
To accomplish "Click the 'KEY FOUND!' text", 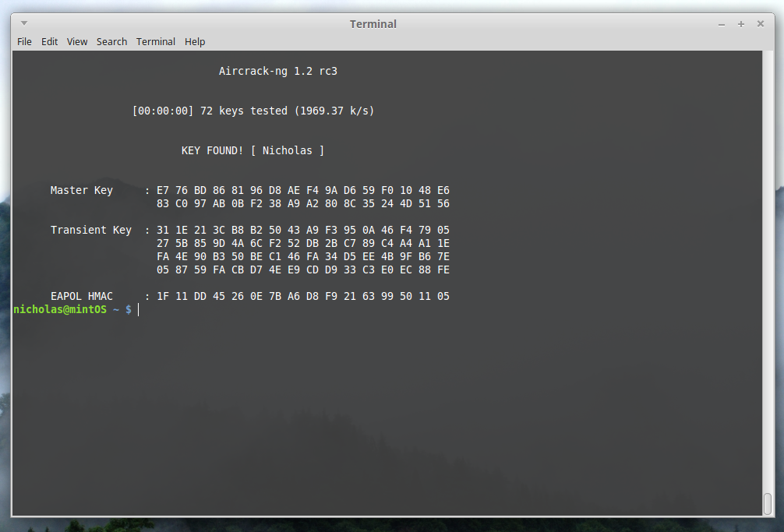I will pyautogui.click(x=212, y=150).
